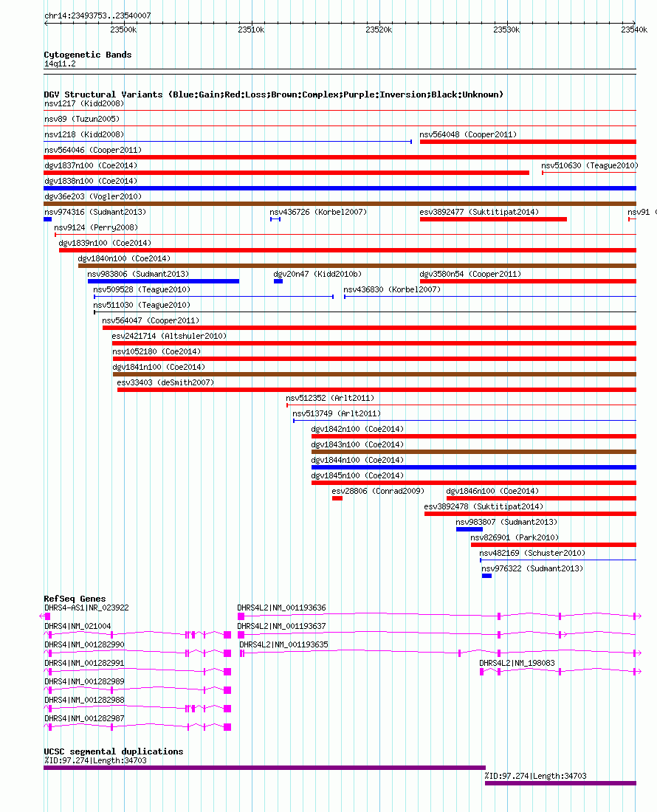Click the 23530k ruler position label
Screen dimensions: 657x812
pyautogui.click(x=506, y=30)
